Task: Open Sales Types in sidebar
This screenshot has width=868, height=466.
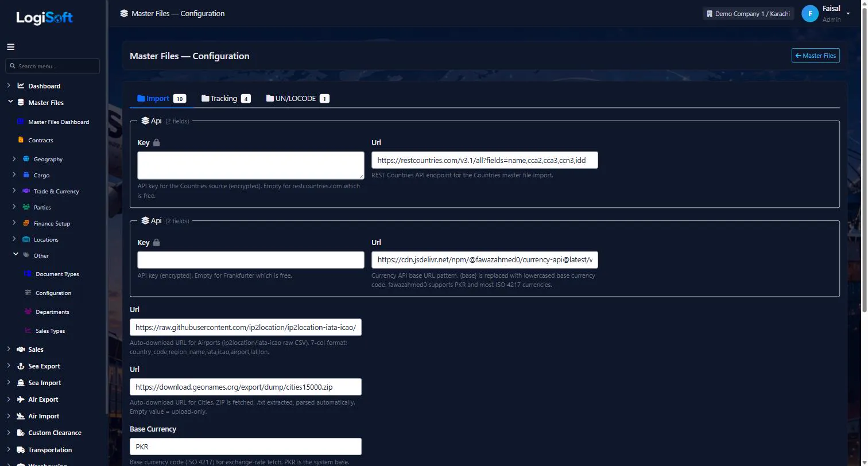Action: 50,331
